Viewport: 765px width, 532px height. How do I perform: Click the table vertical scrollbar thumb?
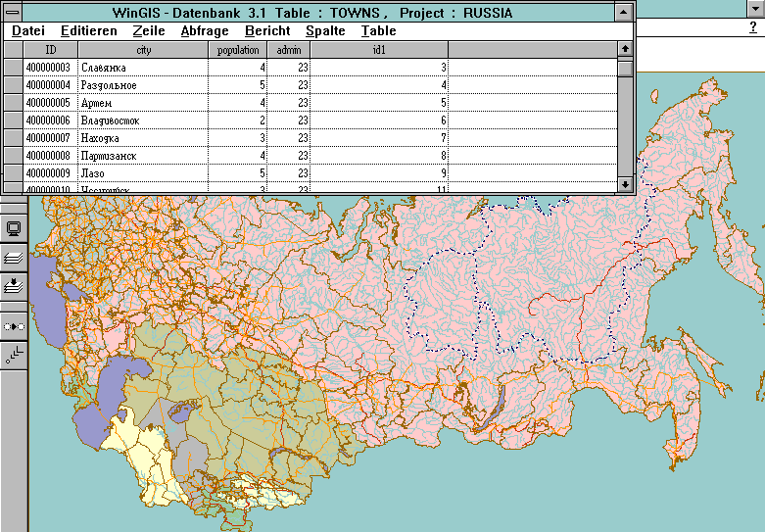click(625, 68)
